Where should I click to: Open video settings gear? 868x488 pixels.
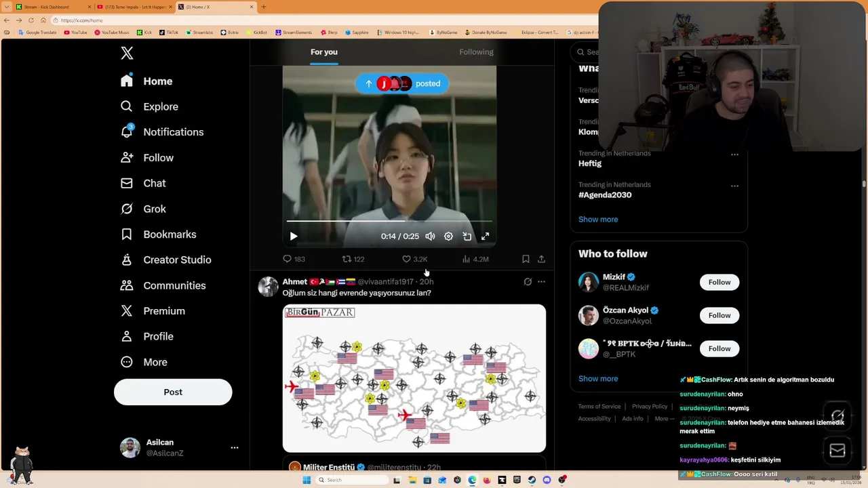click(x=448, y=237)
